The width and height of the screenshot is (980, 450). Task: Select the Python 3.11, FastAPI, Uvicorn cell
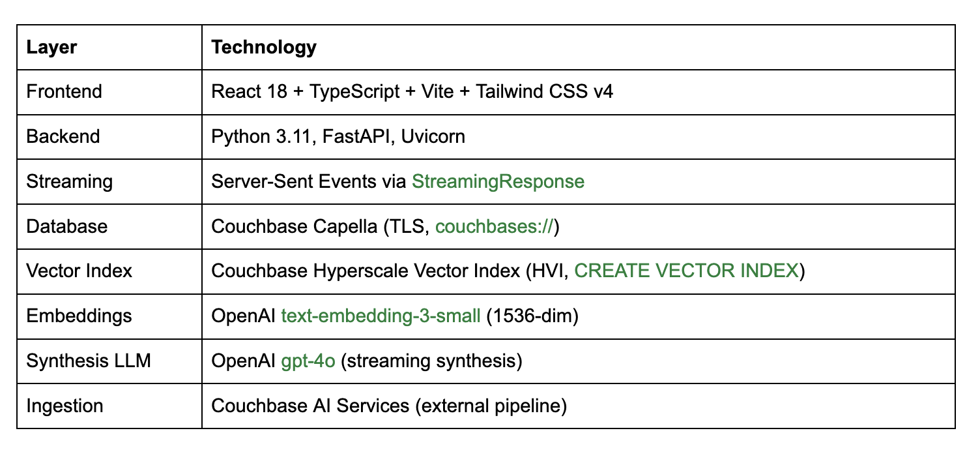[338, 136]
